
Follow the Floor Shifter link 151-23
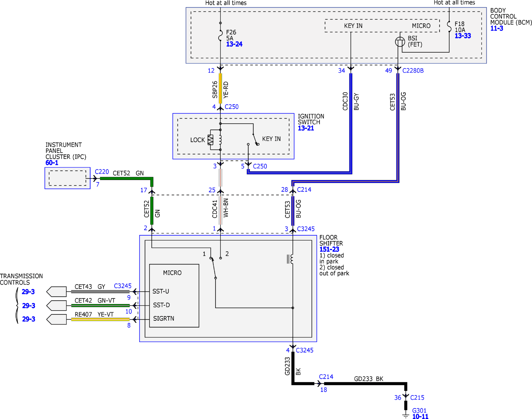329,249
